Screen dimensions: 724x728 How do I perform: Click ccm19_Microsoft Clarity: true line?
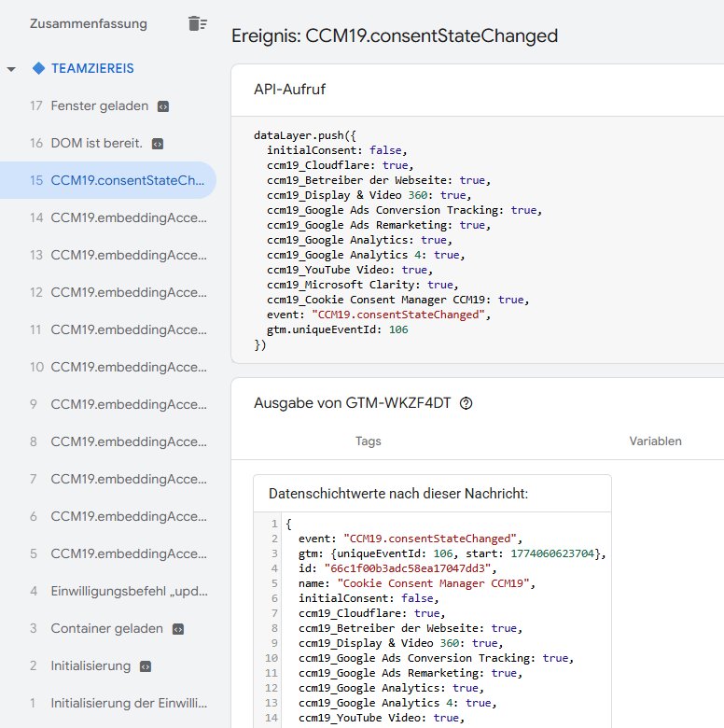tap(362, 285)
